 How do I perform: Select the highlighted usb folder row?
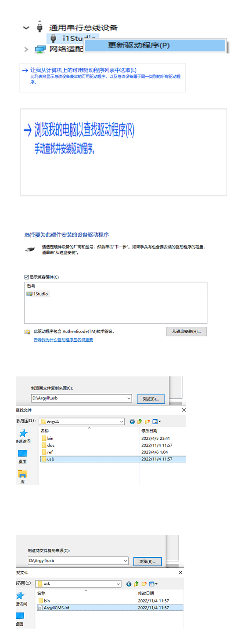pyautogui.click(x=112, y=459)
